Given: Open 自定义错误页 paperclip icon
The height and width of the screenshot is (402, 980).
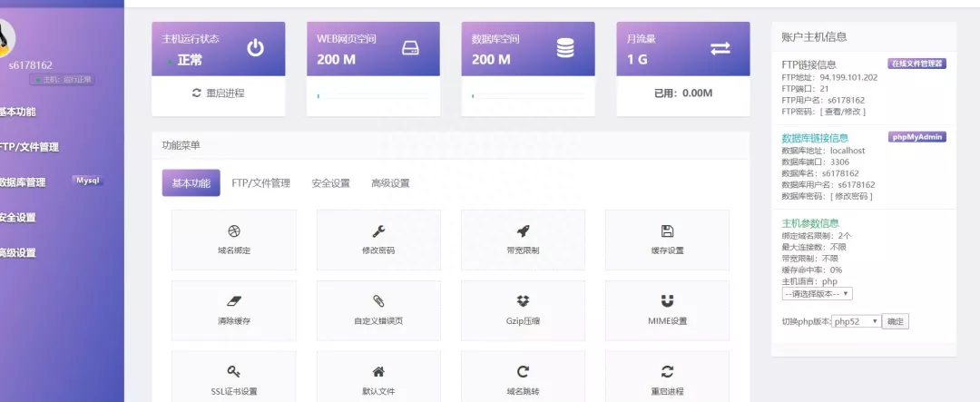Looking at the screenshot, I should (378, 301).
